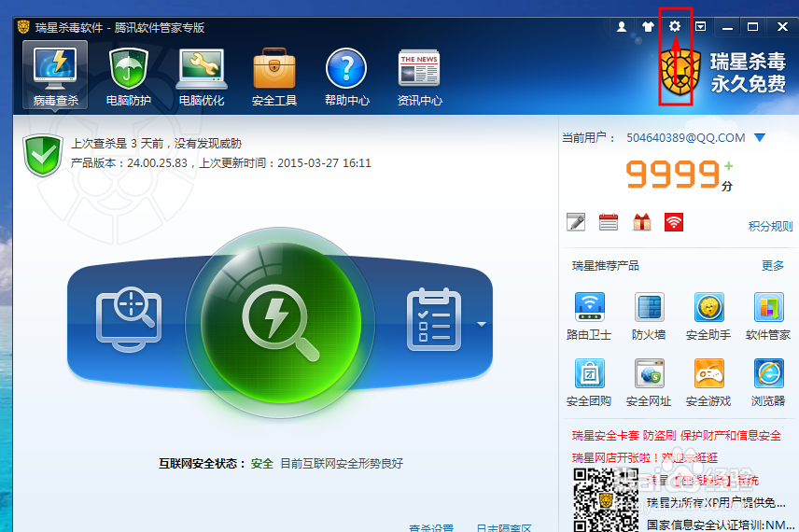Click the red WiFi icon

[674, 222]
